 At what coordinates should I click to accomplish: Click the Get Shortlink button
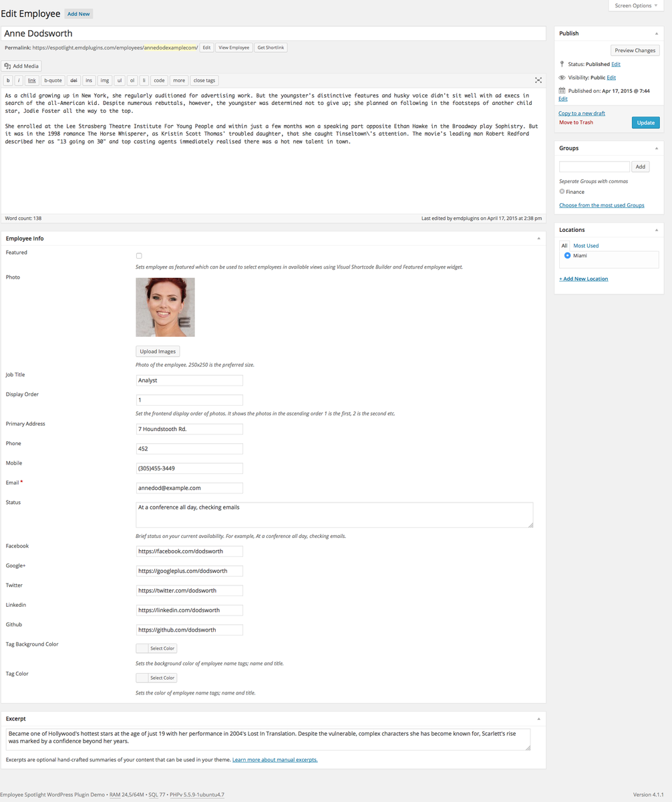click(271, 47)
